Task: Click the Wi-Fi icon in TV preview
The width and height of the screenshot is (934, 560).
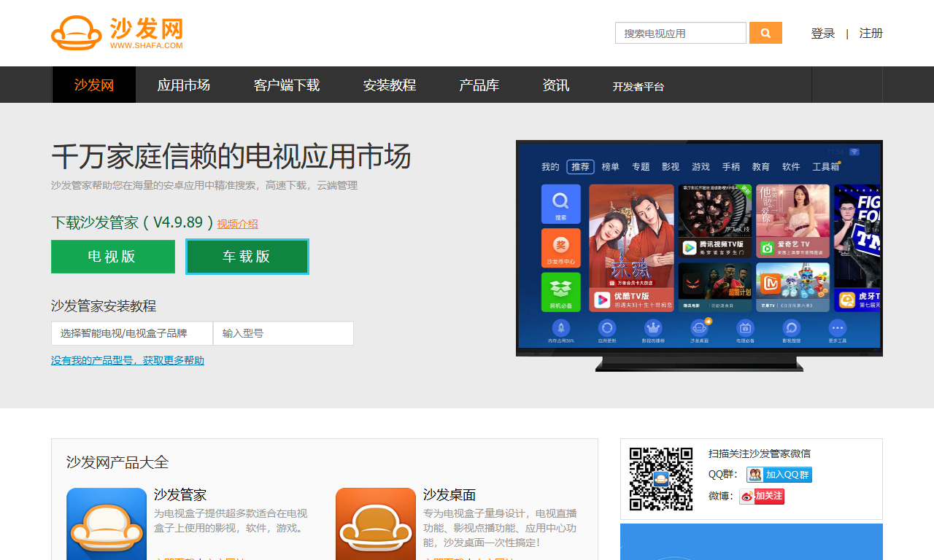Action: point(854,152)
